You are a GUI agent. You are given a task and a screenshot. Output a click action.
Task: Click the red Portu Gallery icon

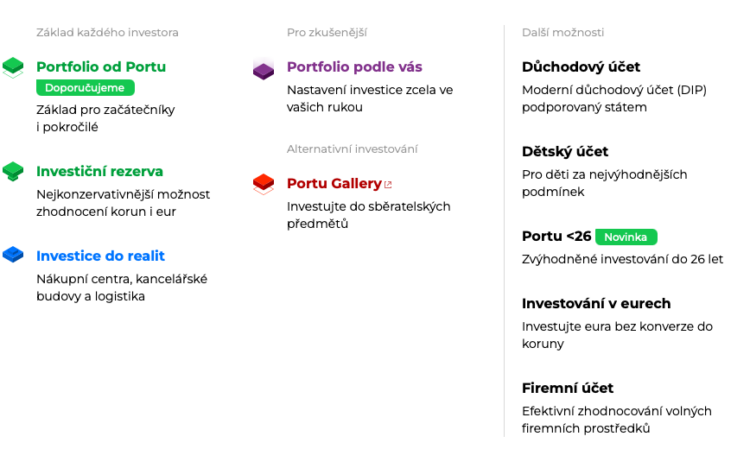click(x=263, y=183)
